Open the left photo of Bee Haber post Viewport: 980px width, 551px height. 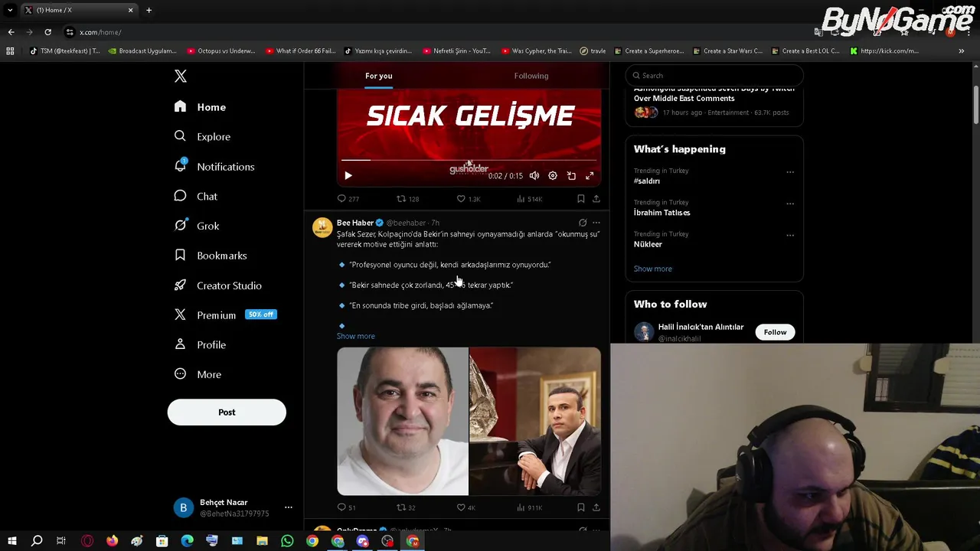[x=403, y=422]
